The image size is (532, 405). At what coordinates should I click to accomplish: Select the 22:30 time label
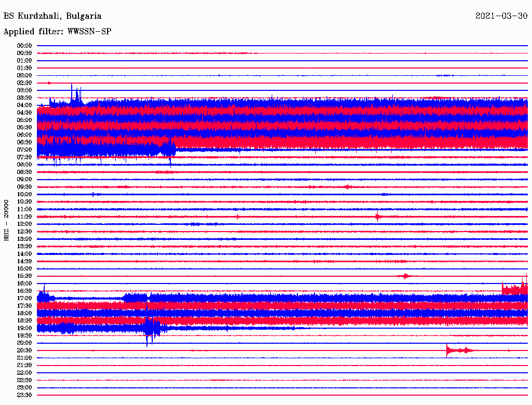(24, 380)
